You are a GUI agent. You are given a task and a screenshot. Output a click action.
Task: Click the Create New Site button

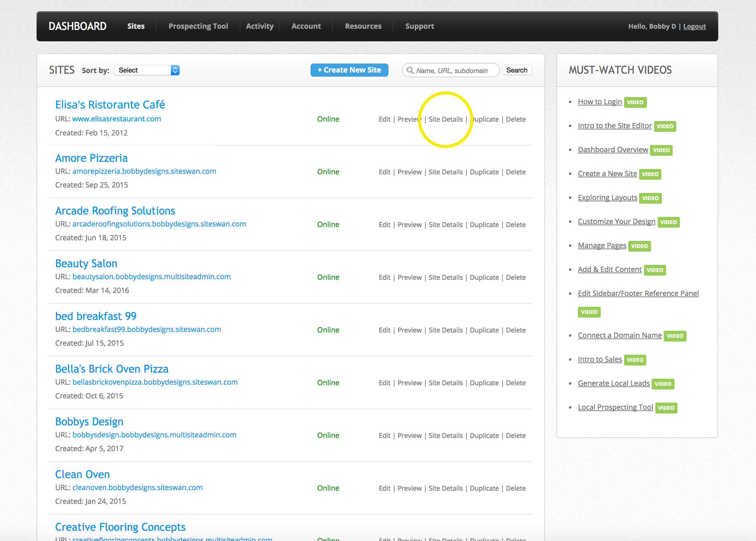pos(349,70)
